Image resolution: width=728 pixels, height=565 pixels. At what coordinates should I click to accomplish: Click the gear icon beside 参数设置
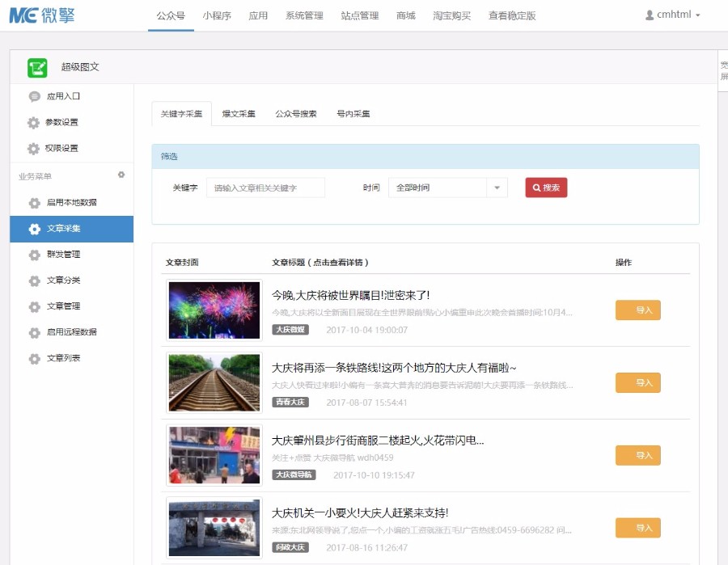coord(33,123)
